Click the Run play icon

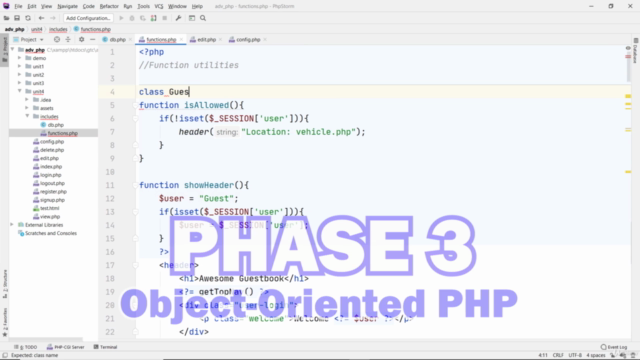pos(121,18)
